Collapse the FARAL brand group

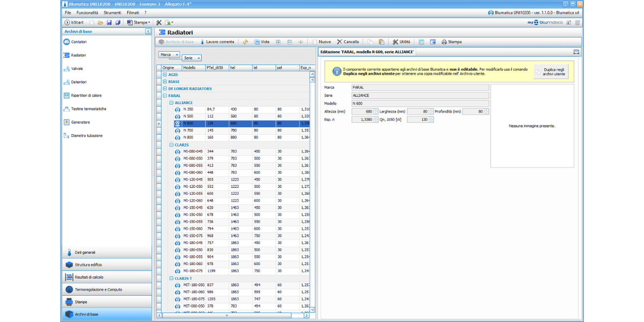[165, 96]
